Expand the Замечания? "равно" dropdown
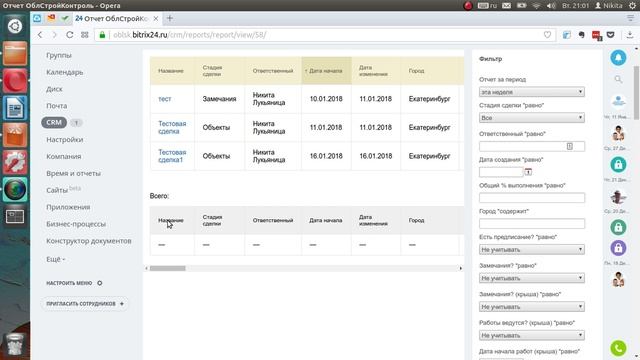640x360 pixels. 532,278
